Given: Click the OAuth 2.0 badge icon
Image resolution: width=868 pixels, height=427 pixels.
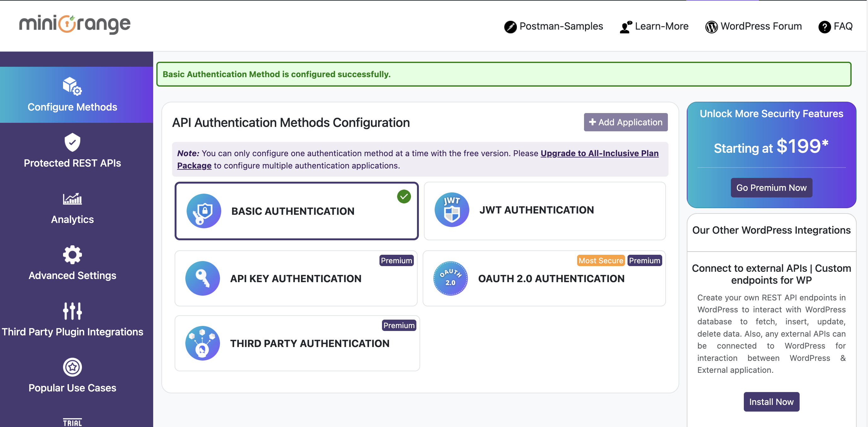Looking at the screenshot, I should click(450, 278).
